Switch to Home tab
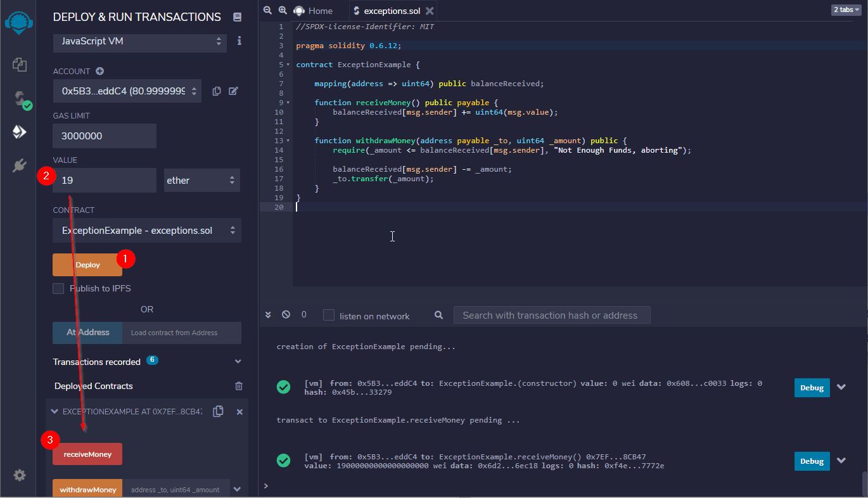This screenshot has width=868, height=498. tap(314, 11)
